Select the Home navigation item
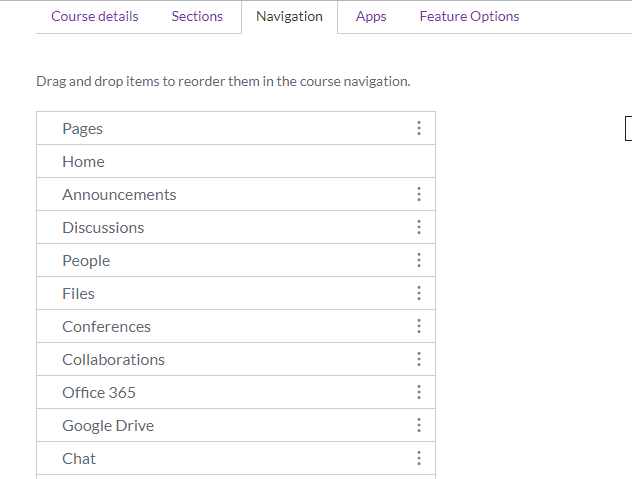Image resolution: width=632 pixels, height=479 pixels. 83,161
